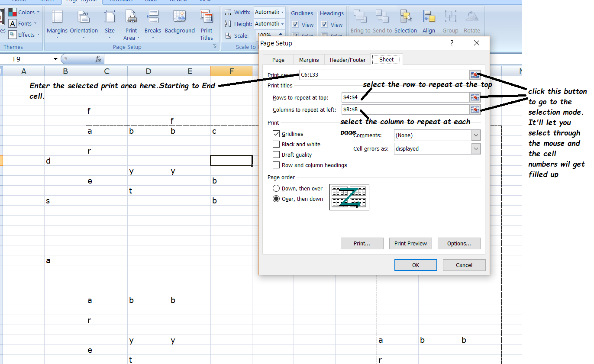
Task: Open the Comments dropdown showing (None)
Action: click(x=437, y=135)
